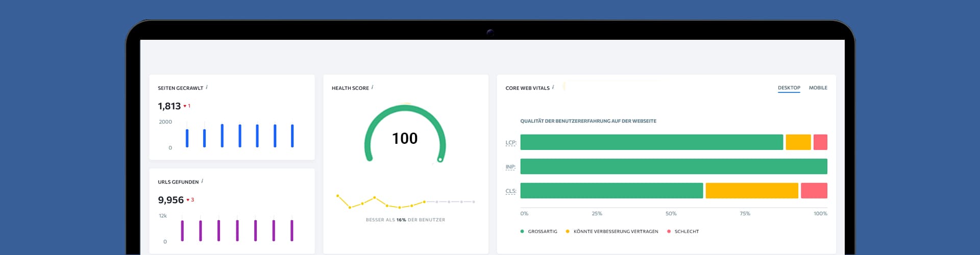Click the first point of Health Score trend line
This screenshot has width=980, height=255.
click(x=337, y=195)
